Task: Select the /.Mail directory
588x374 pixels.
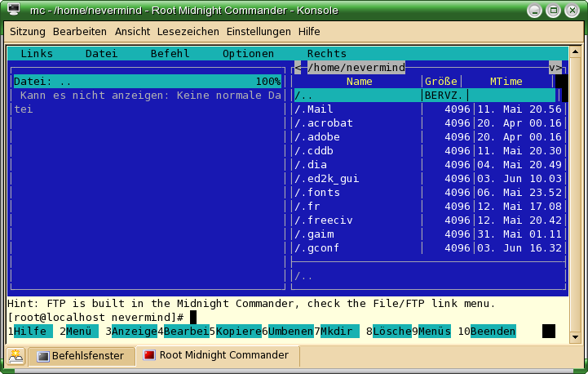Action: pos(428,109)
